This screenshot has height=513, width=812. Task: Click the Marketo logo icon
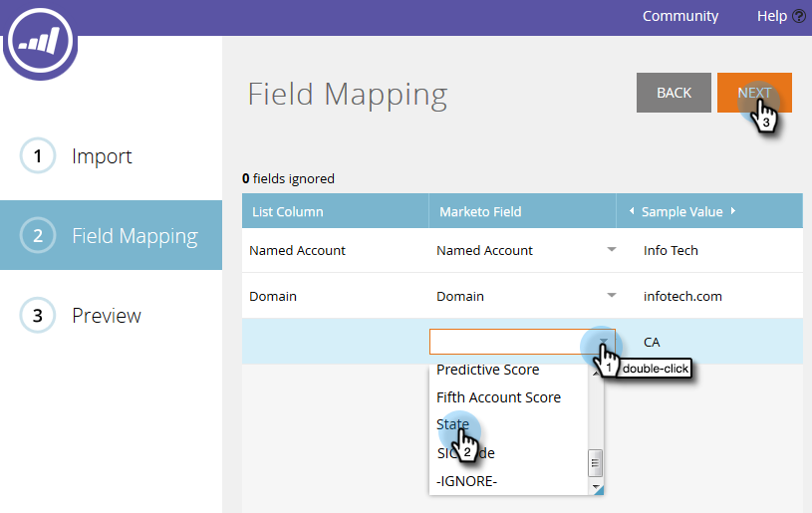(41, 41)
